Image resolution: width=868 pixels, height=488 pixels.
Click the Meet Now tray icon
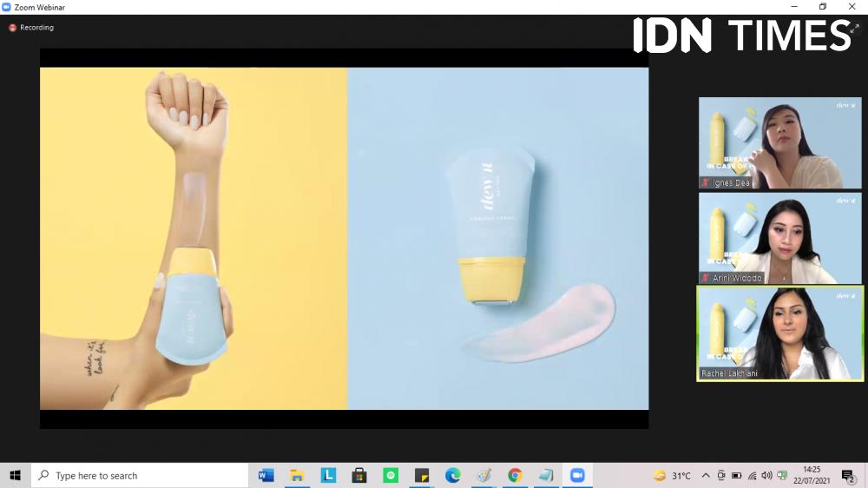[720, 475]
